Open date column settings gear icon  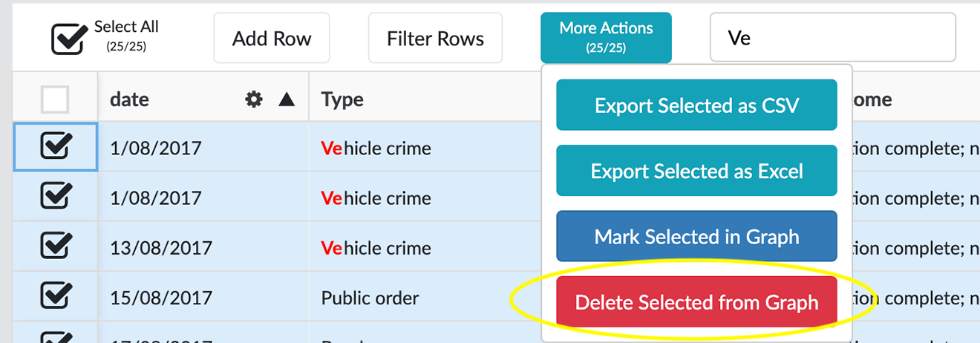click(x=254, y=99)
